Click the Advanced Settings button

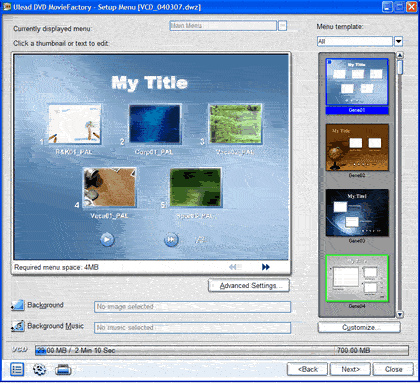coord(249,286)
